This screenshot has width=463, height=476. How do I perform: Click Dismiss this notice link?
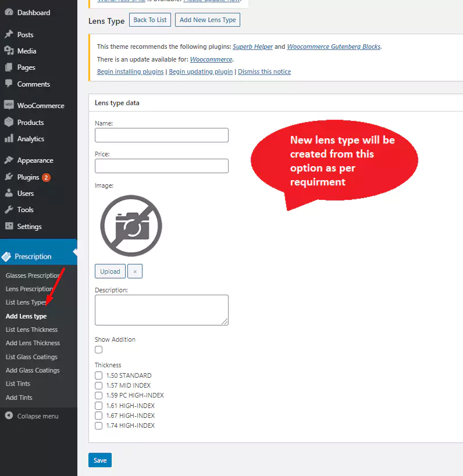[x=264, y=71]
